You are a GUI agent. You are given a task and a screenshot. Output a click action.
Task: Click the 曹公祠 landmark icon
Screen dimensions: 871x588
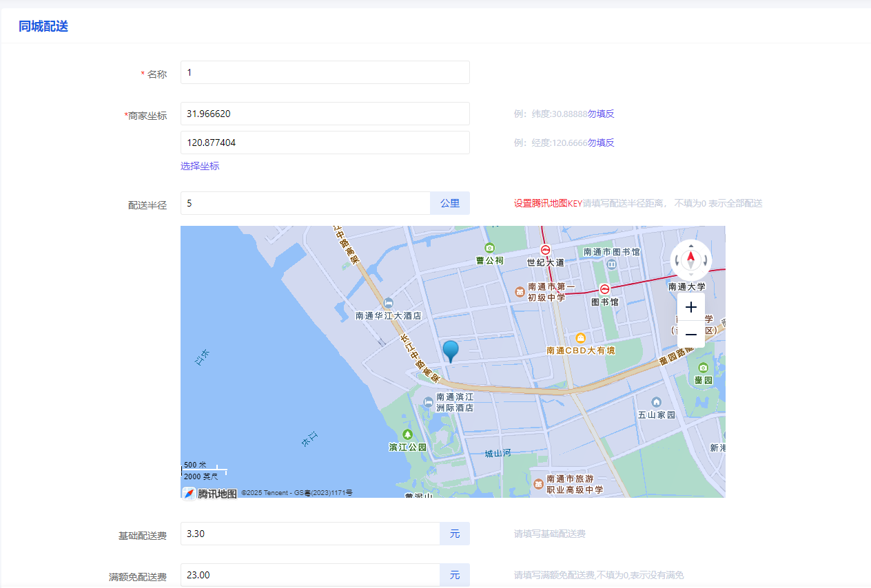(x=489, y=248)
